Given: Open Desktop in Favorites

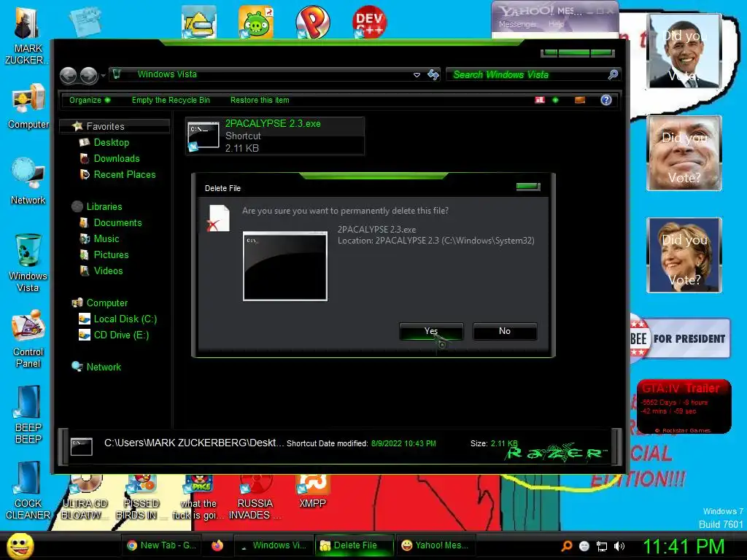Looking at the screenshot, I should [111, 142].
